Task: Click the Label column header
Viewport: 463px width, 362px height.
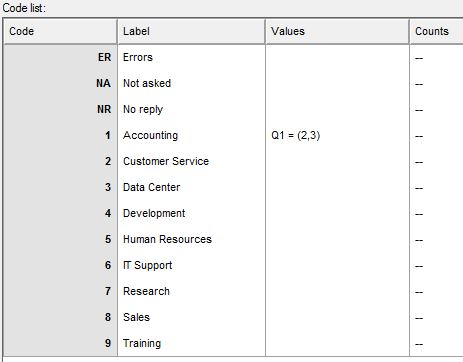Action: coord(191,31)
